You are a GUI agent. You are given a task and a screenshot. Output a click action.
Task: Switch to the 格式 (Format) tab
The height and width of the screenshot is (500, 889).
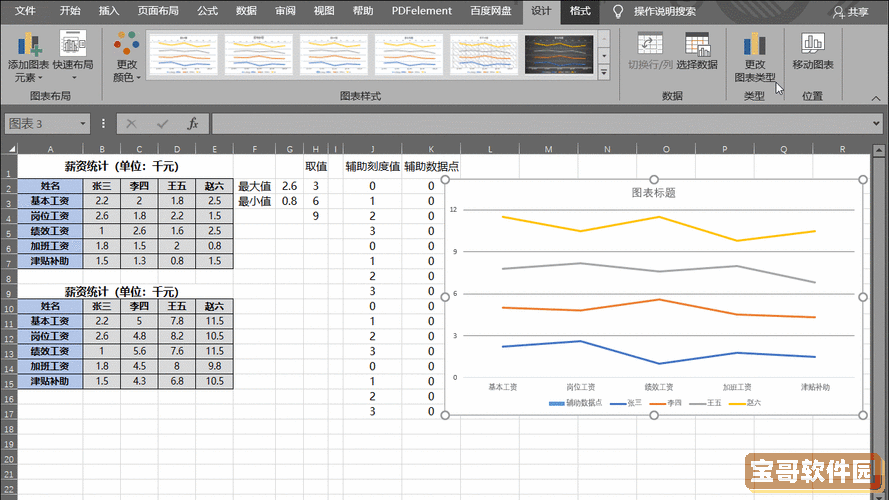[x=580, y=11]
